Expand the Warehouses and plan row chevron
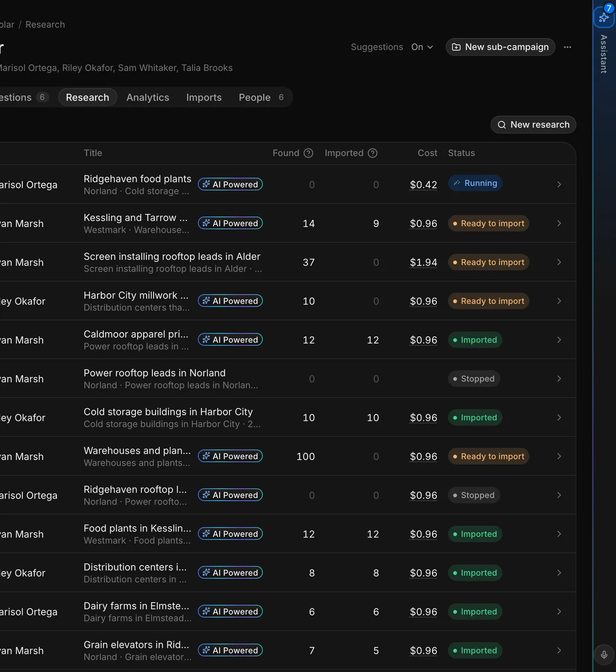Image resolution: width=616 pixels, height=672 pixels. (559, 456)
